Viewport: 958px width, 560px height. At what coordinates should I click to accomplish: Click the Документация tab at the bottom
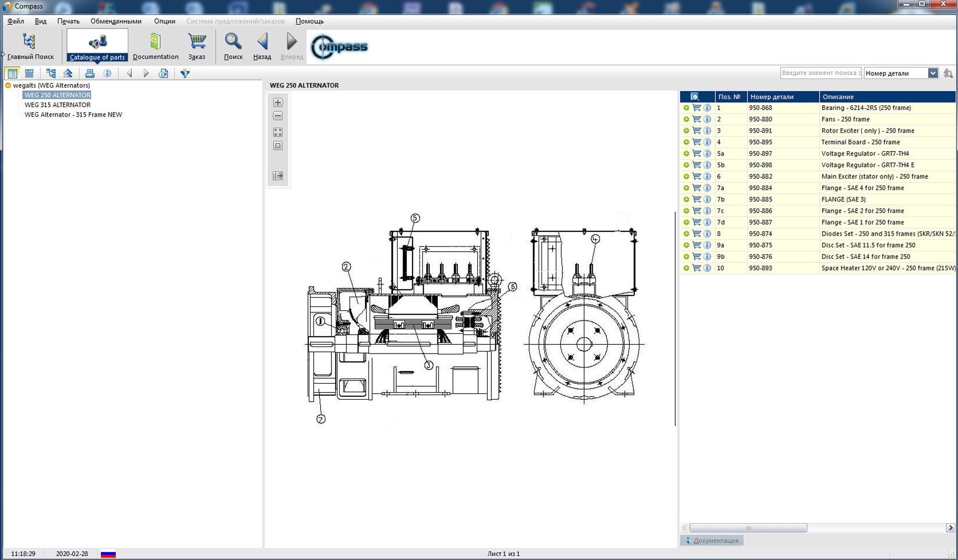(x=712, y=540)
